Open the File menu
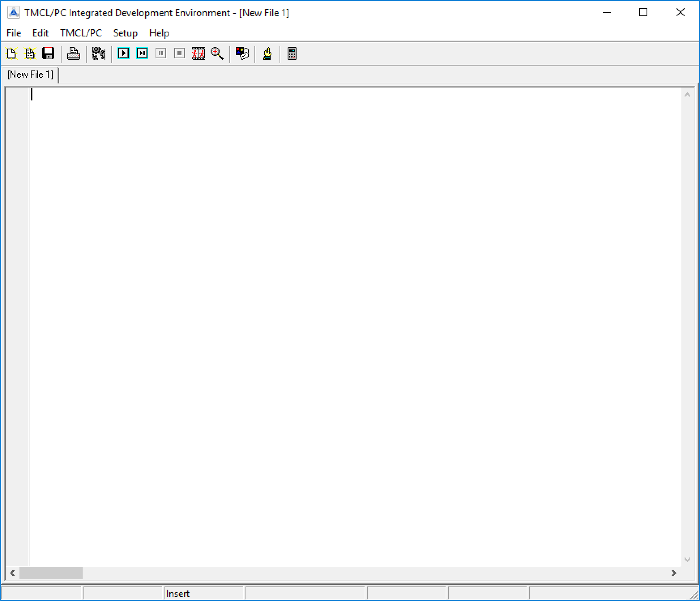Viewport: 700px width, 601px height. click(14, 33)
